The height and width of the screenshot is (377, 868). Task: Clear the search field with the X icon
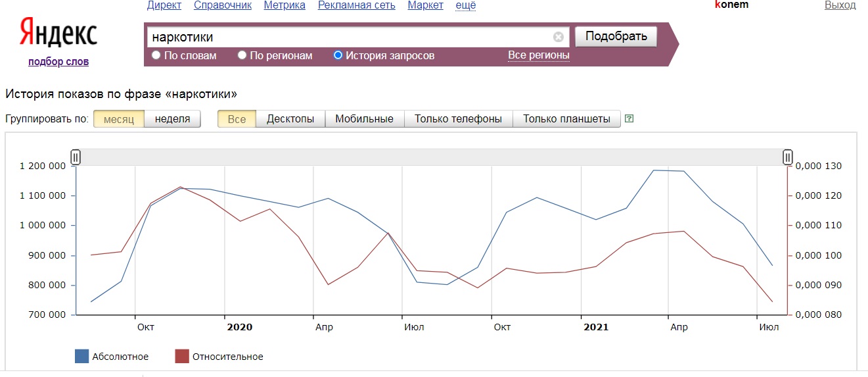tap(558, 38)
